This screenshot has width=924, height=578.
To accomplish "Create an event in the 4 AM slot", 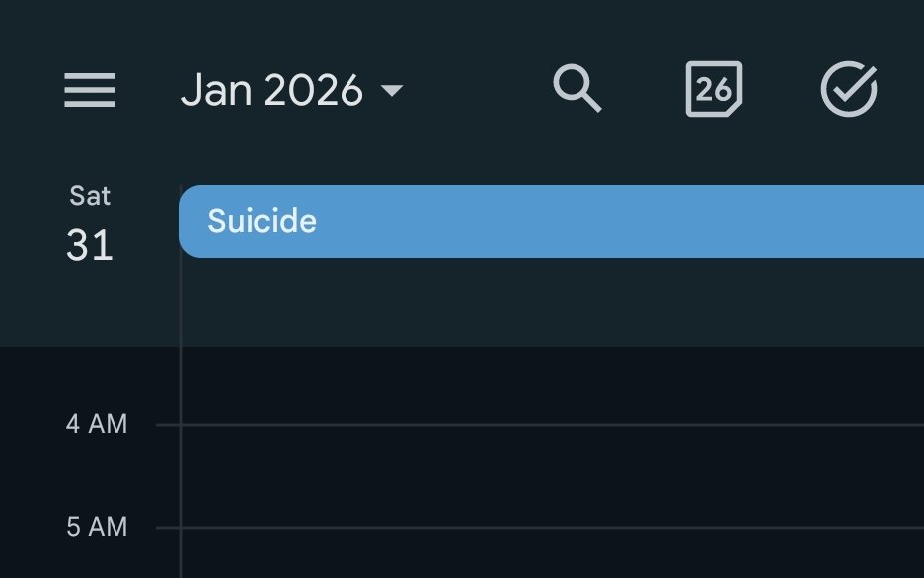I will pos(553,476).
